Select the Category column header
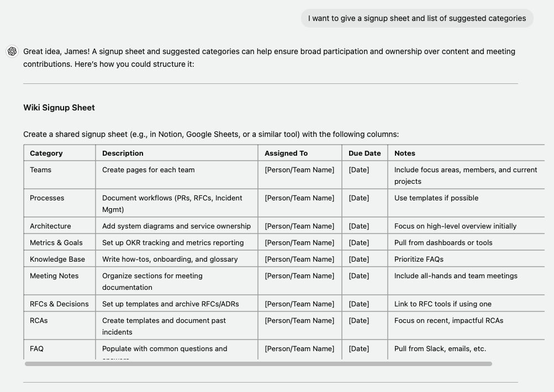The image size is (554, 392). pos(46,153)
